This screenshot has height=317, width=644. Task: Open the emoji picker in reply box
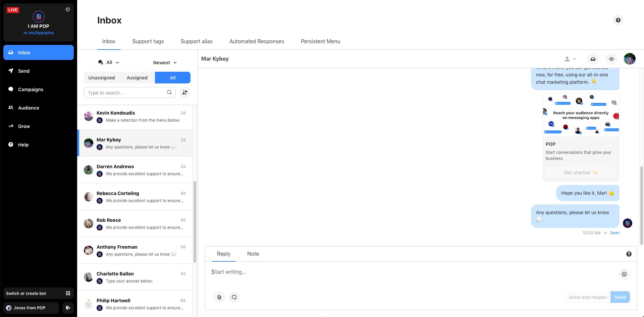(x=624, y=274)
